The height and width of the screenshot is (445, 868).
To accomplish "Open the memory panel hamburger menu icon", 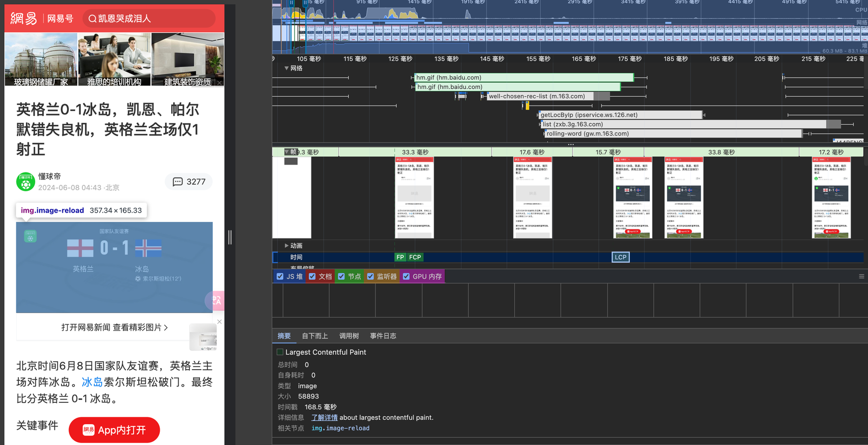I will [862, 277].
